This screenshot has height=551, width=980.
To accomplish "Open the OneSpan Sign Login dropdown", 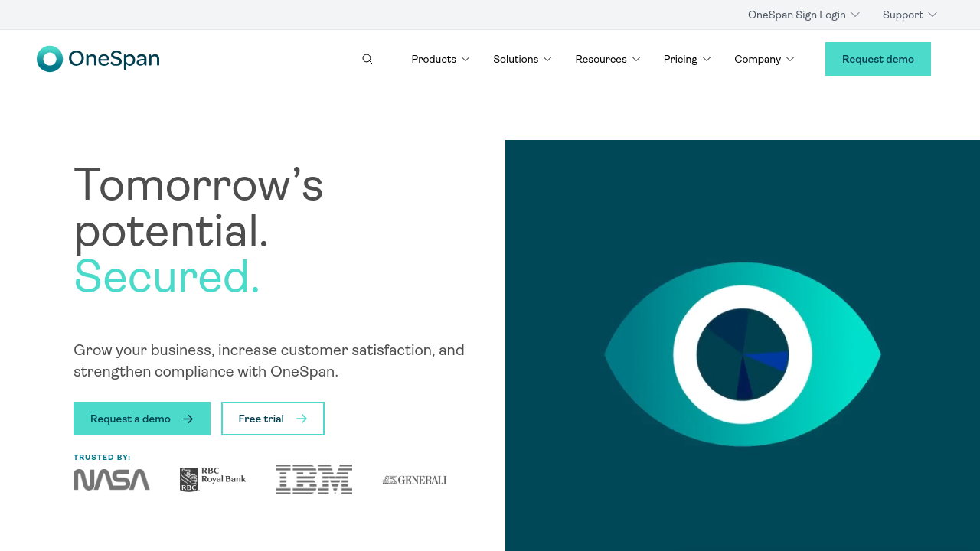I will pos(803,15).
